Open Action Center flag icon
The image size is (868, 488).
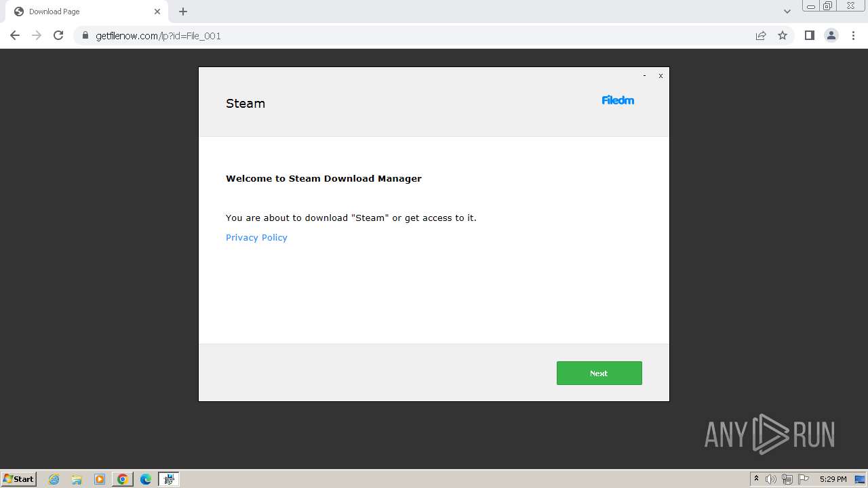point(804,479)
